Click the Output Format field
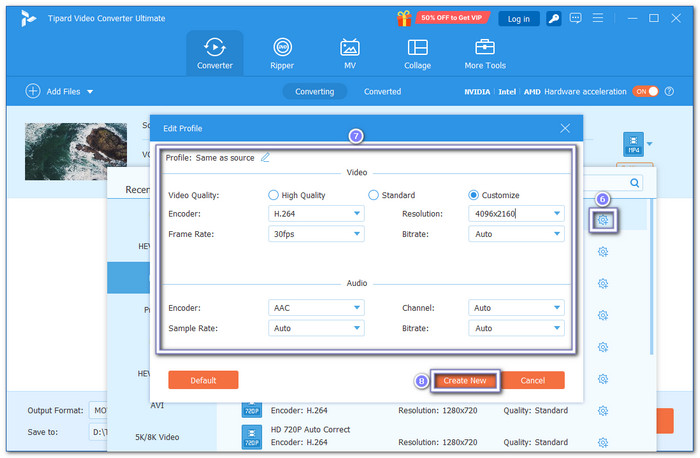 [x=98, y=410]
